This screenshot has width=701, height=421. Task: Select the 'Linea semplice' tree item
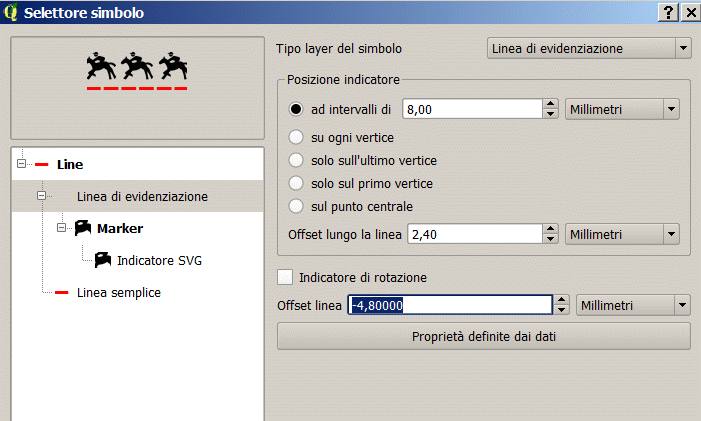pos(118,292)
